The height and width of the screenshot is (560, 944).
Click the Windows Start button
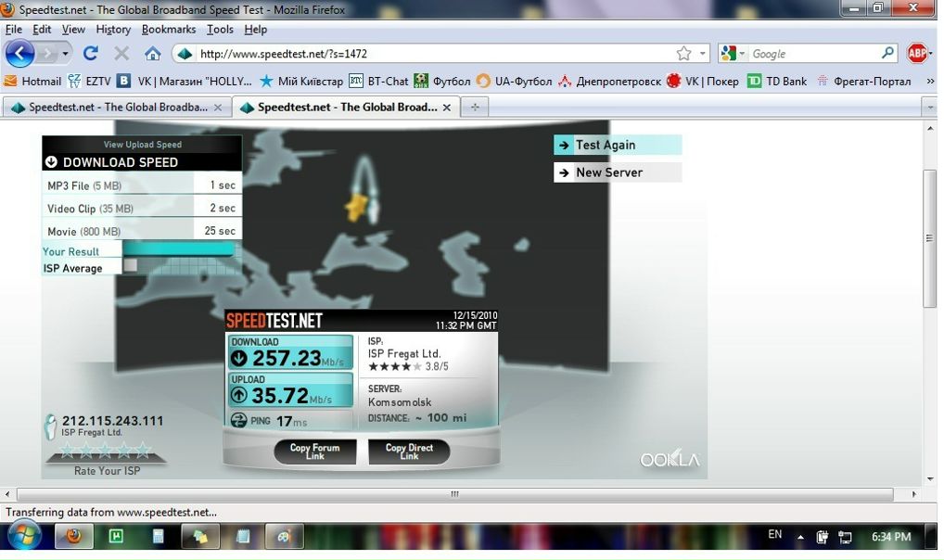(23, 536)
